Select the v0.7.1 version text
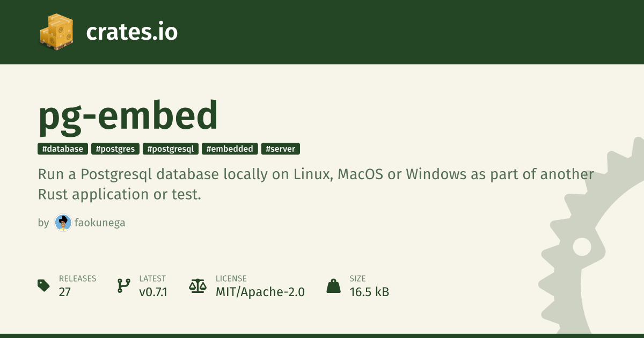The image size is (644, 338). point(153,292)
